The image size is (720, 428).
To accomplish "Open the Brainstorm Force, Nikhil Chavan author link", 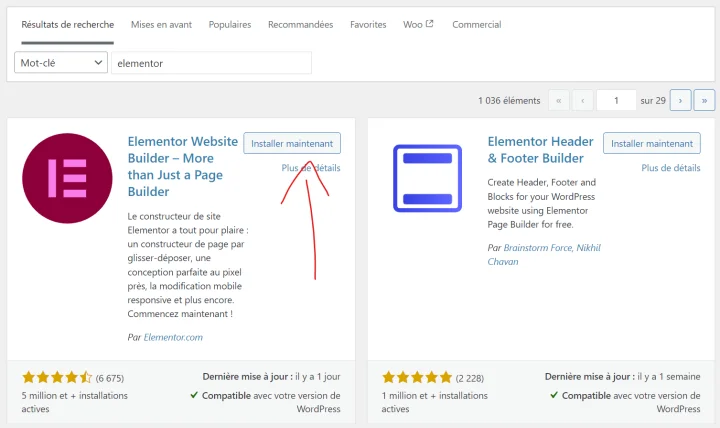I will pyautogui.click(x=544, y=254).
